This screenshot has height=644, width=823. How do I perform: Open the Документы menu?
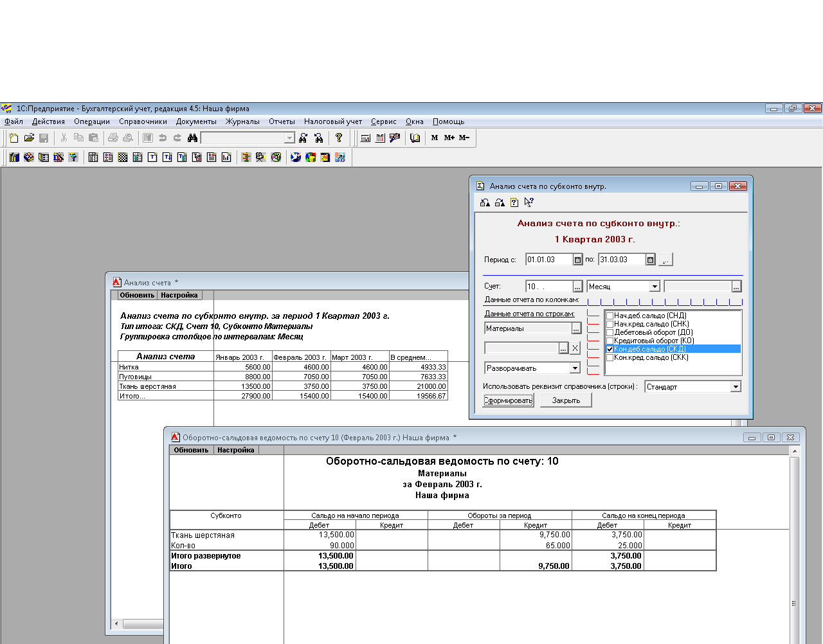tap(196, 121)
